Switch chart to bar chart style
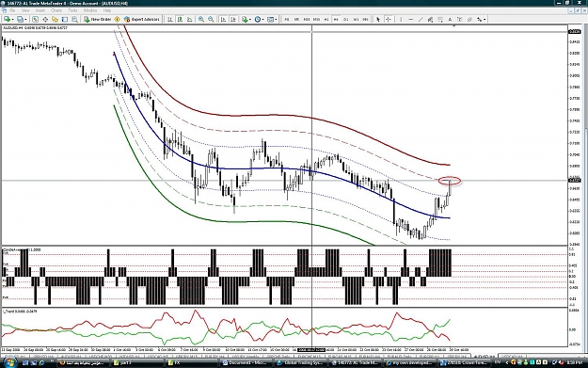The width and height of the screenshot is (588, 368). tap(170, 19)
